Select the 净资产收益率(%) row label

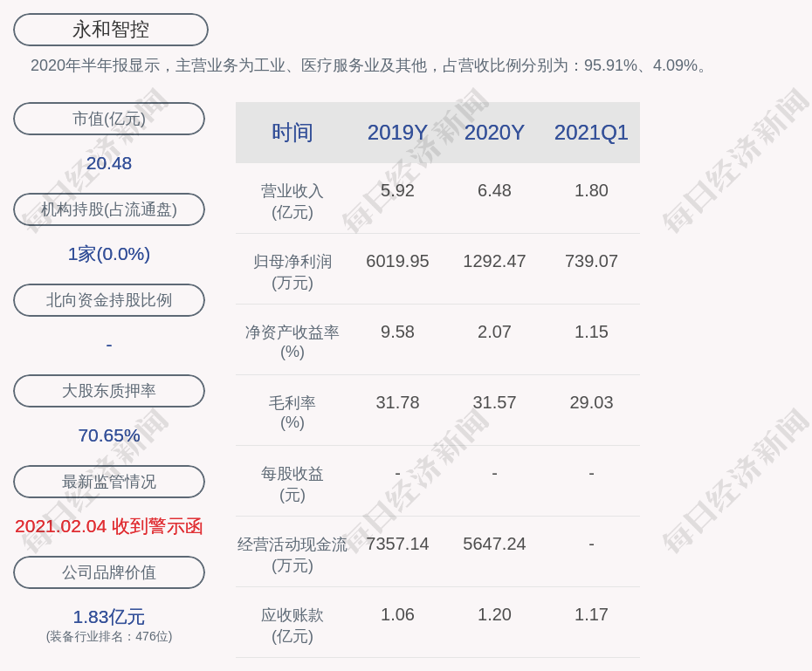tap(292, 342)
